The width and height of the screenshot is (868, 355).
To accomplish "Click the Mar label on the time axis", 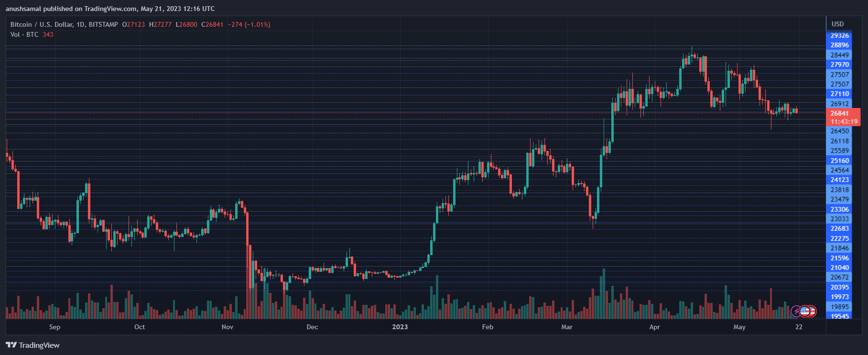I will 567,327.
